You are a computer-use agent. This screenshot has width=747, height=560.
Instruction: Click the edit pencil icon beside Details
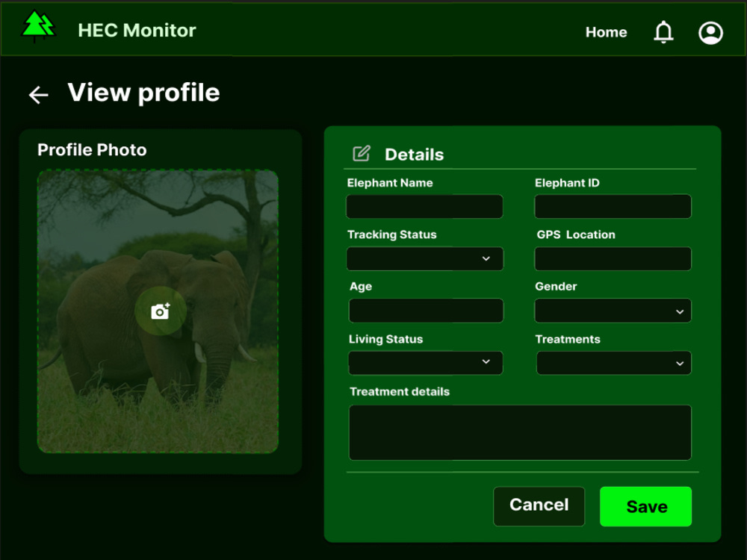pyautogui.click(x=361, y=153)
